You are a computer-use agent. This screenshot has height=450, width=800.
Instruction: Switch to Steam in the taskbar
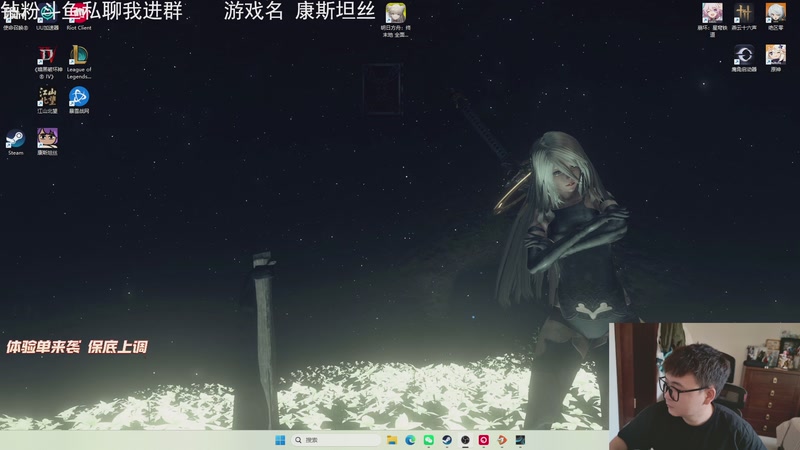(447, 440)
